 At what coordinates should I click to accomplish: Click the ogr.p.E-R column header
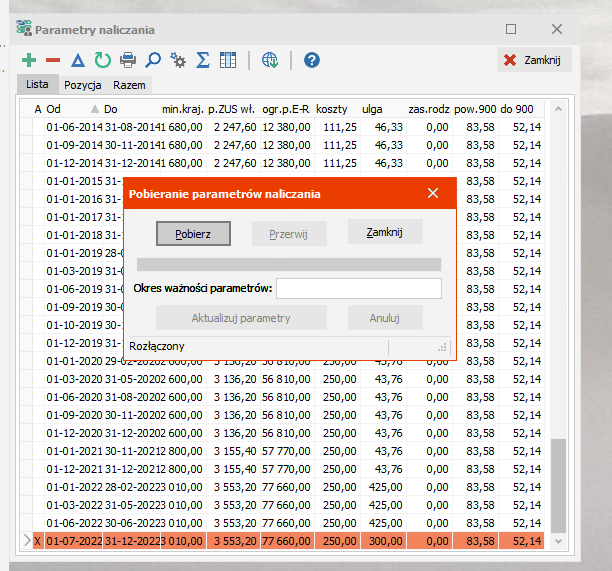pos(286,109)
